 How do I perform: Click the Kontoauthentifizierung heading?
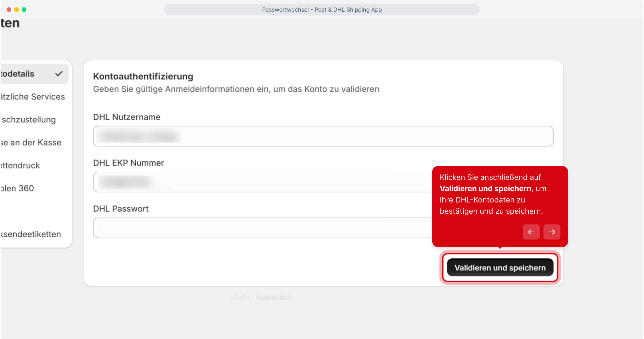coord(143,76)
